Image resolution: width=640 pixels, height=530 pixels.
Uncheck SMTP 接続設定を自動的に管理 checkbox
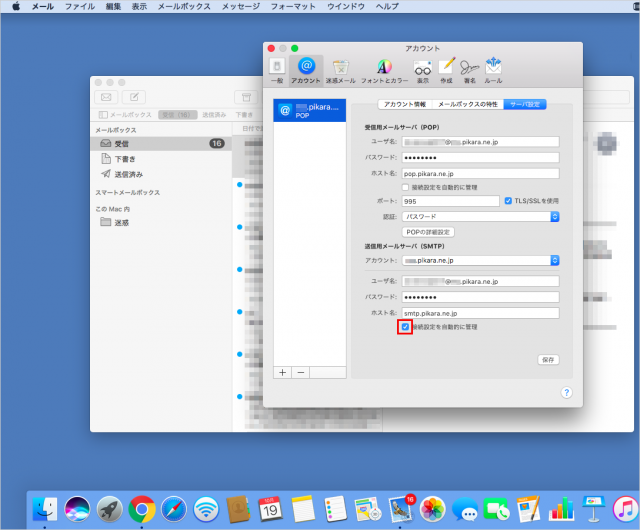point(405,327)
